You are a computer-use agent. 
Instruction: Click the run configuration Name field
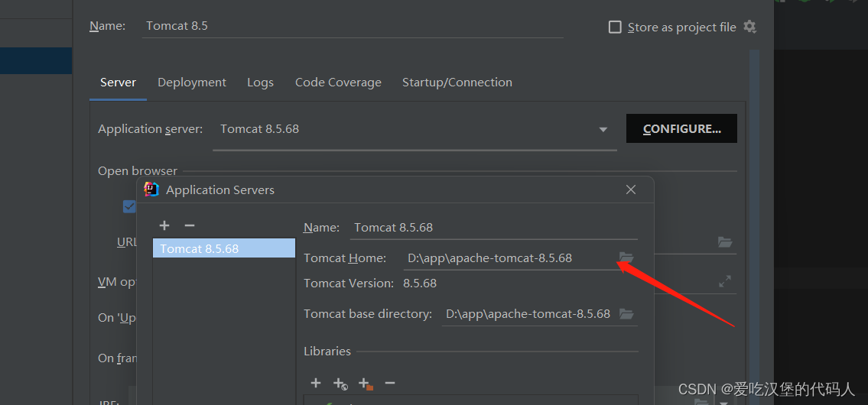(353, 26)
